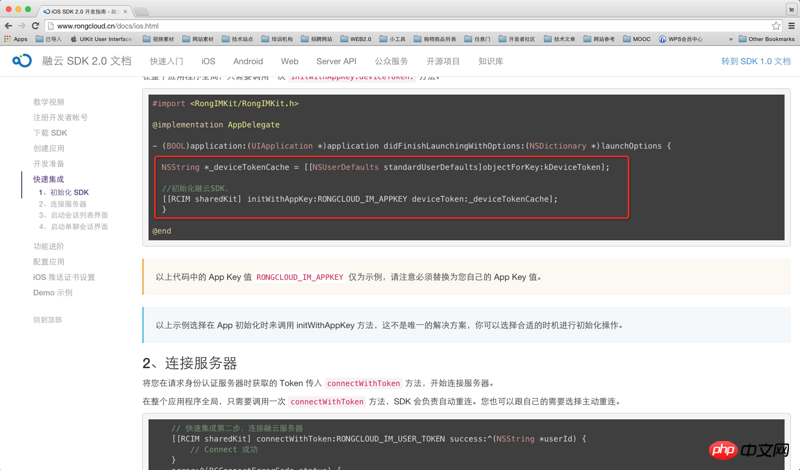Open the 小工具 bookmark folder
The image size is (800, 470).
(392, 39)
